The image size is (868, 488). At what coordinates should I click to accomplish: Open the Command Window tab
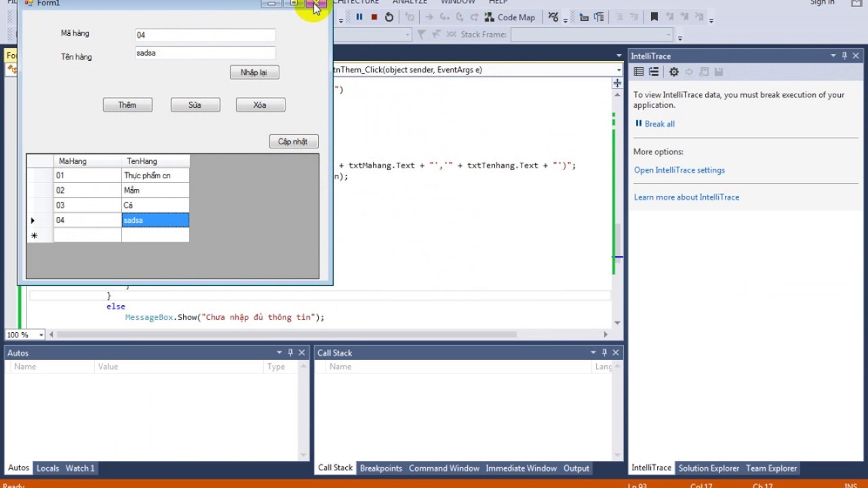pos(443,468)
